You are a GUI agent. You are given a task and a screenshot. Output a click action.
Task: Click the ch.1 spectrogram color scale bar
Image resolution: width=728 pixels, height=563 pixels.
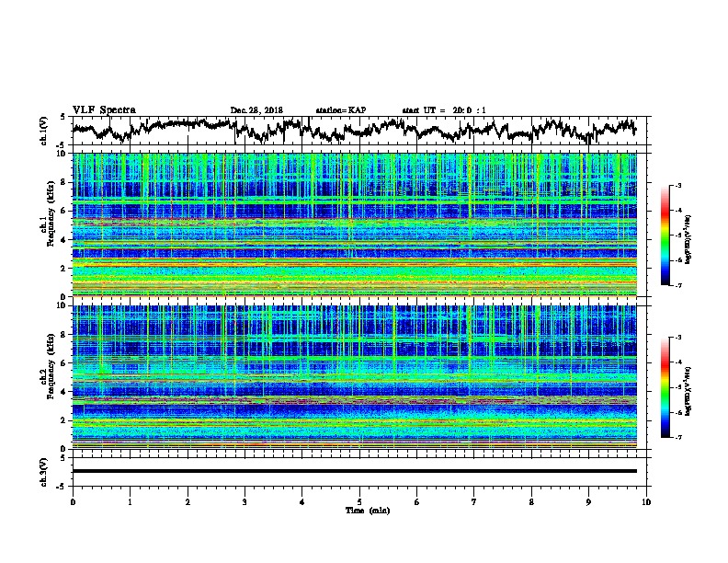665,235
